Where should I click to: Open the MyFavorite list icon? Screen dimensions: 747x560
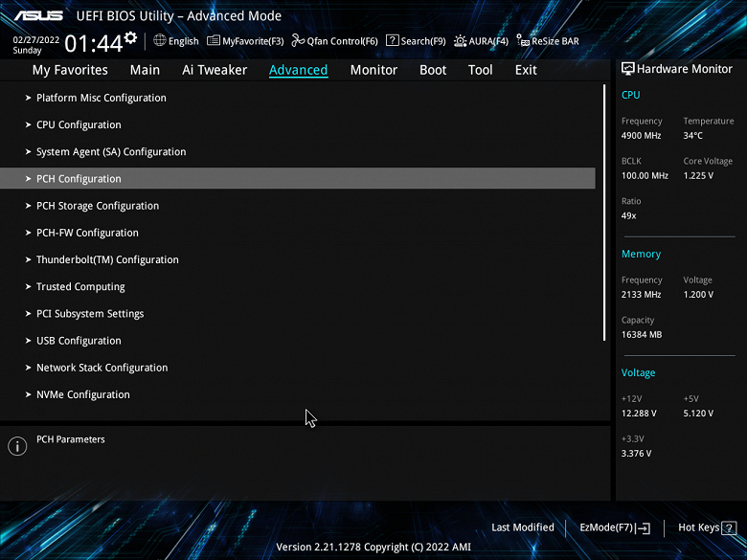coord(214,40)
